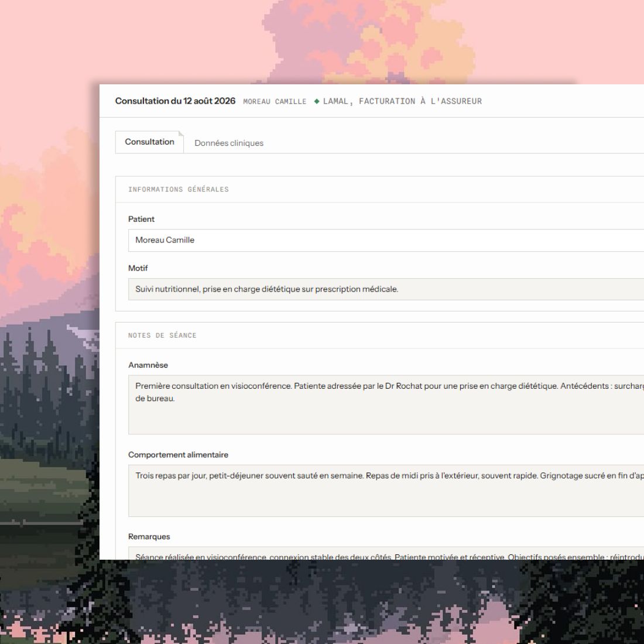The image size is (644, 644).
Task: Click the Anamnèse label
Action: tap(148, 365)
